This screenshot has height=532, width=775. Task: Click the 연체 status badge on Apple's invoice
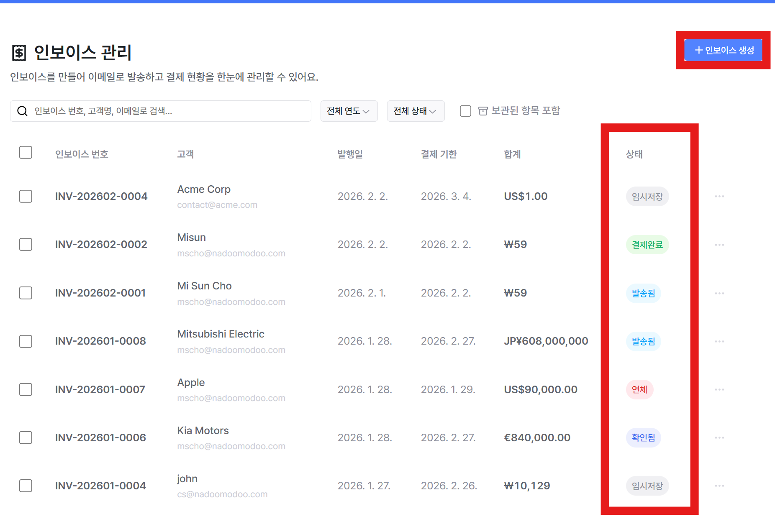pos(639,389)
